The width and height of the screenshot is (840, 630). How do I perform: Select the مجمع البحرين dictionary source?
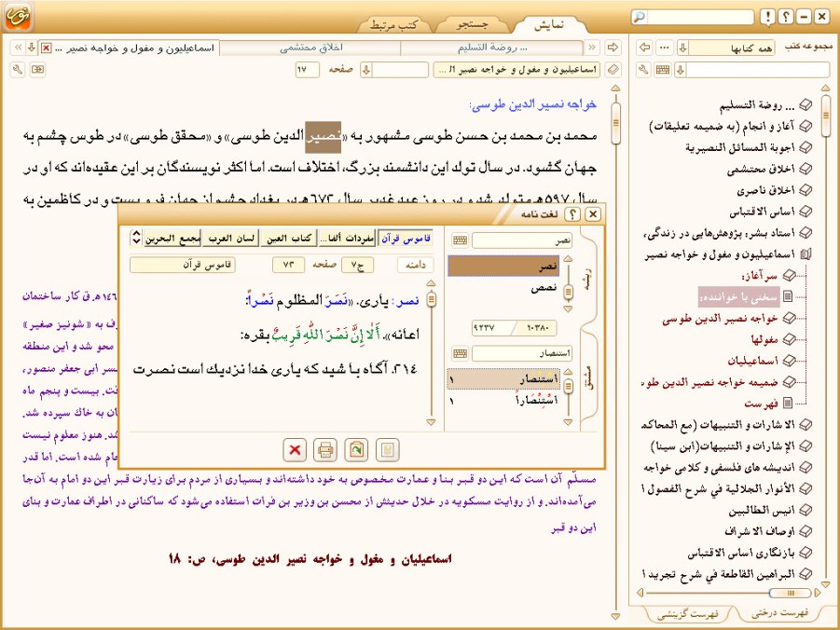click(x=172, y=239)
